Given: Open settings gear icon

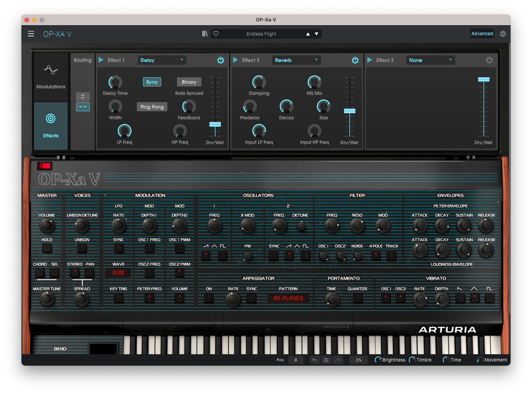Looking at the screenshot, I should [503, 34].
